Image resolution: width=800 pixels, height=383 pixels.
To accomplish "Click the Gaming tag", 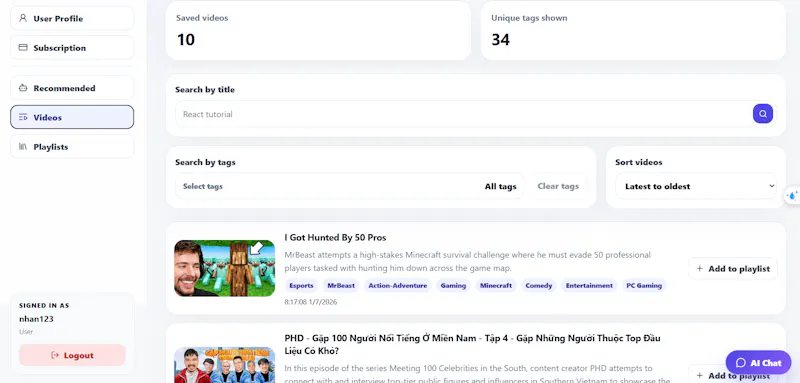I will pyautogui.click(x=453, y=286).
